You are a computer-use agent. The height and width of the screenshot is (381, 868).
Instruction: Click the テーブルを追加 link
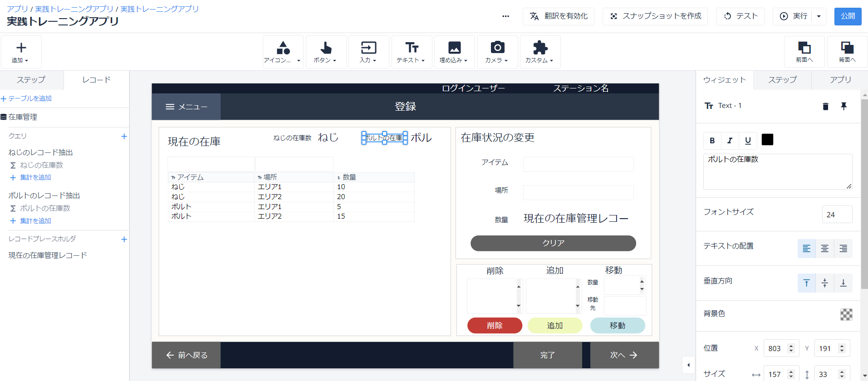26,98
